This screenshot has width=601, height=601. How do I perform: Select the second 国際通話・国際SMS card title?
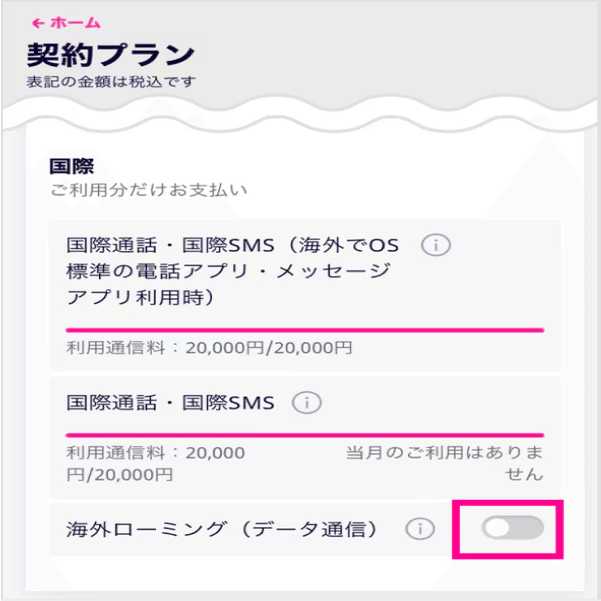tap(170, 403)
